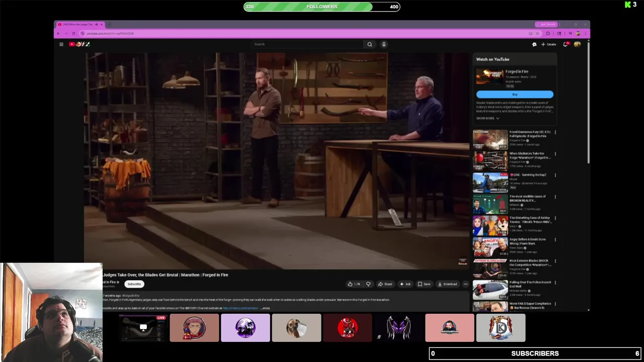Viewport: 644px width, 362px height.
Task: Open the Ashley Travins case video thumbnail
Action: [491, 225]
